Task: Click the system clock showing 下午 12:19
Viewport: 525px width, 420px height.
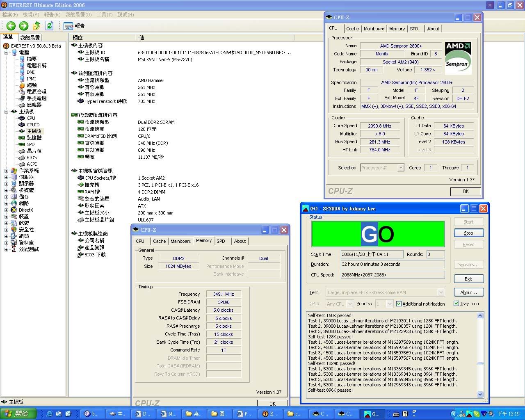Action: click(508, 414)
